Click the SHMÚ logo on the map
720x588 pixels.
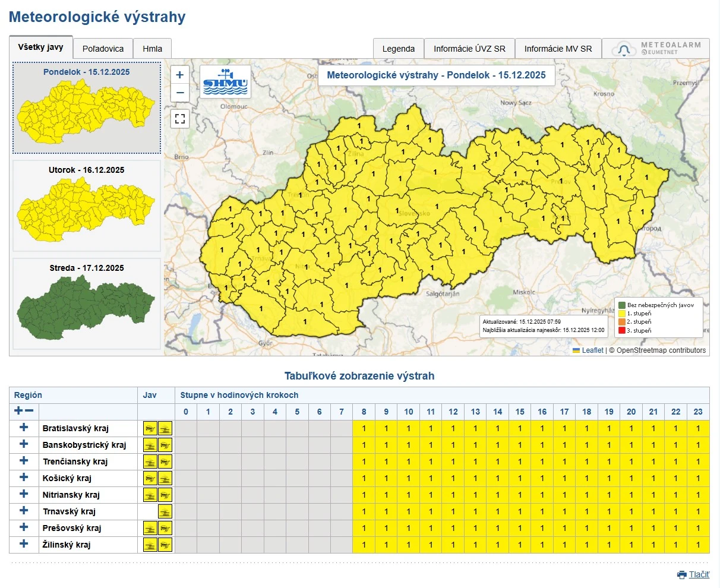coord(225,82)
